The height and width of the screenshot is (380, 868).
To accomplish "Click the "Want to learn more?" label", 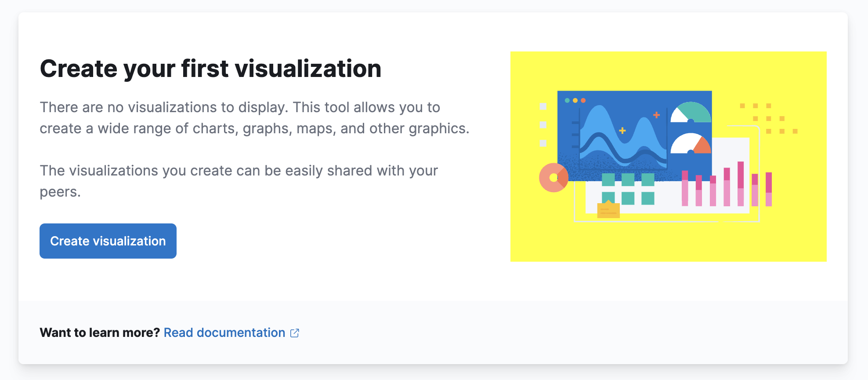I will click(100, 333).
